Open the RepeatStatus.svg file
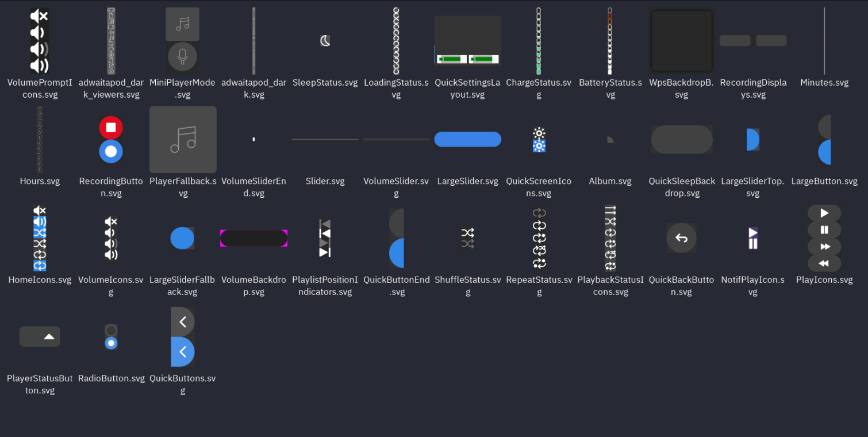Viewport: 868px width, 437px height. pos(539,238)
